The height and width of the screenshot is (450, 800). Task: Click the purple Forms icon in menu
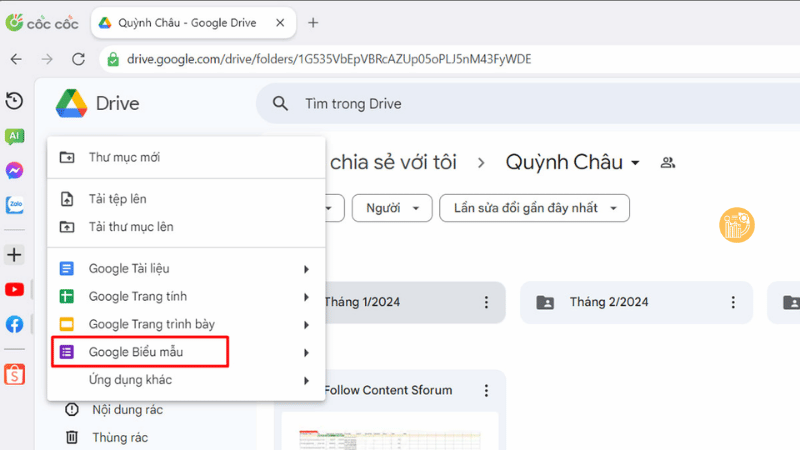(67, 352)
